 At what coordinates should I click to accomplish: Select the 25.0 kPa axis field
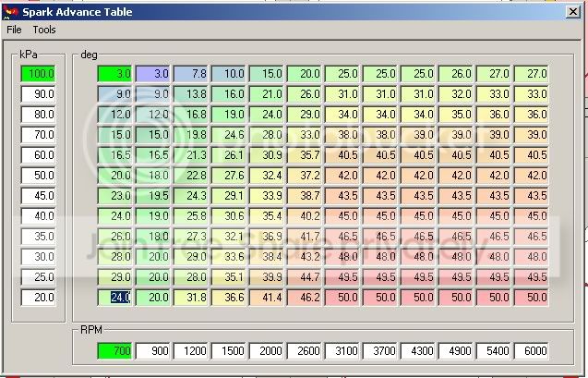38,277
